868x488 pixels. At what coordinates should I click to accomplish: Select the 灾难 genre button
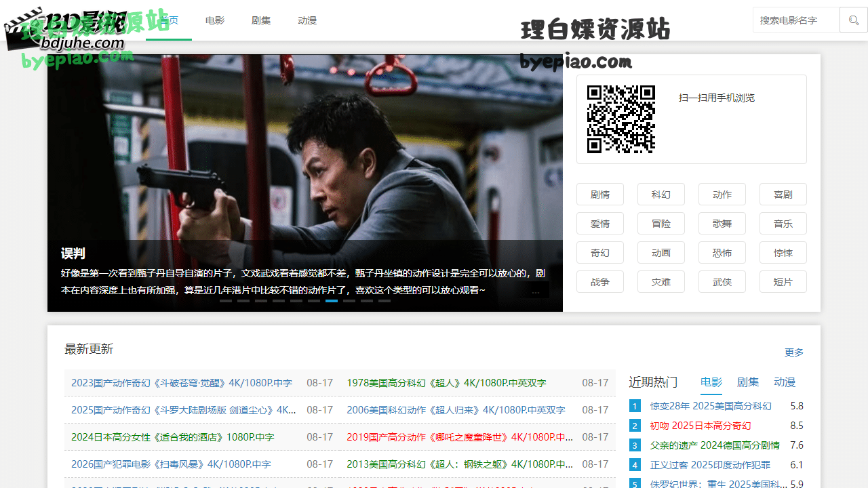tap(661, 282)
